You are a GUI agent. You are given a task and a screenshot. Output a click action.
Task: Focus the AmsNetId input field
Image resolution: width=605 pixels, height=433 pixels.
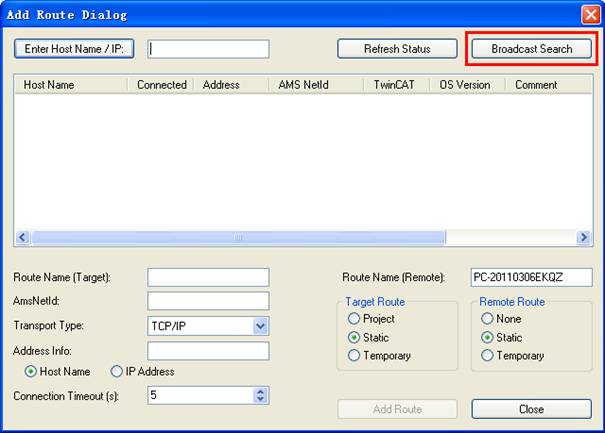[208, 301]
